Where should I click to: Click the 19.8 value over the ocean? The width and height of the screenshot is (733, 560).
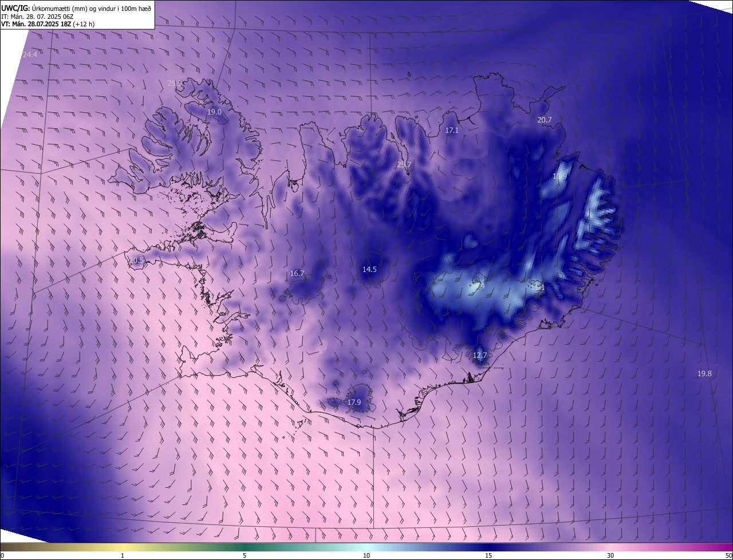[704, 374]
